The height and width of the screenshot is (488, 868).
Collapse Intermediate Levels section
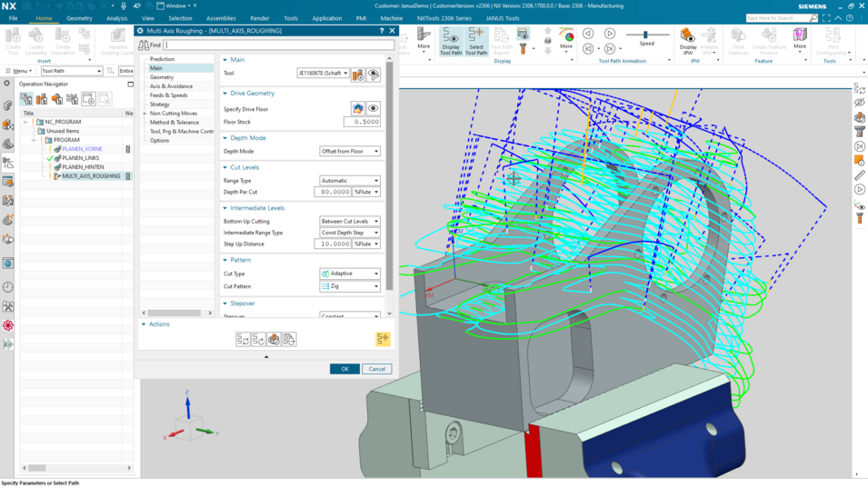click(x=224, y=208)
